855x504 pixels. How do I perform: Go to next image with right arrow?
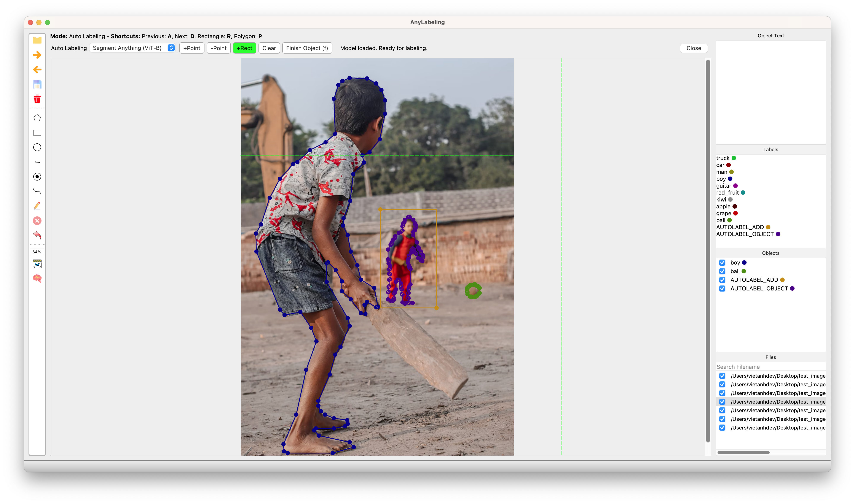(x=37, y=55)
